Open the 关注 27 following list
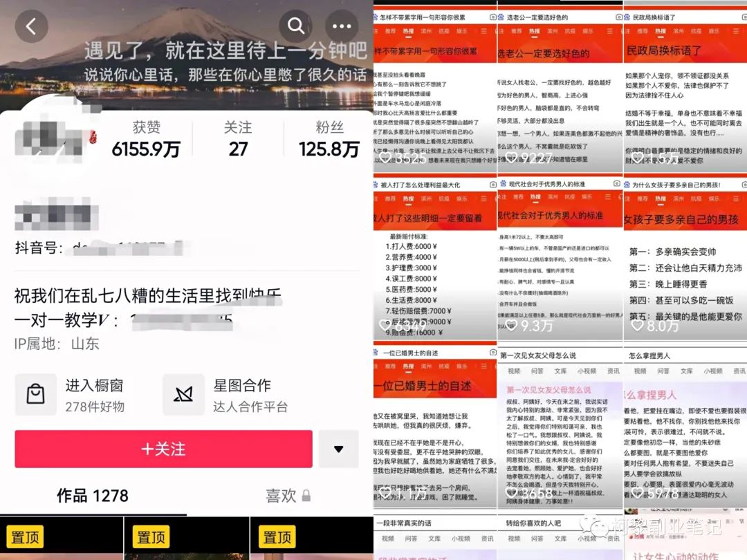Image resolution: width=747 pixels, height=560 pixels. [x=238, y=139]
